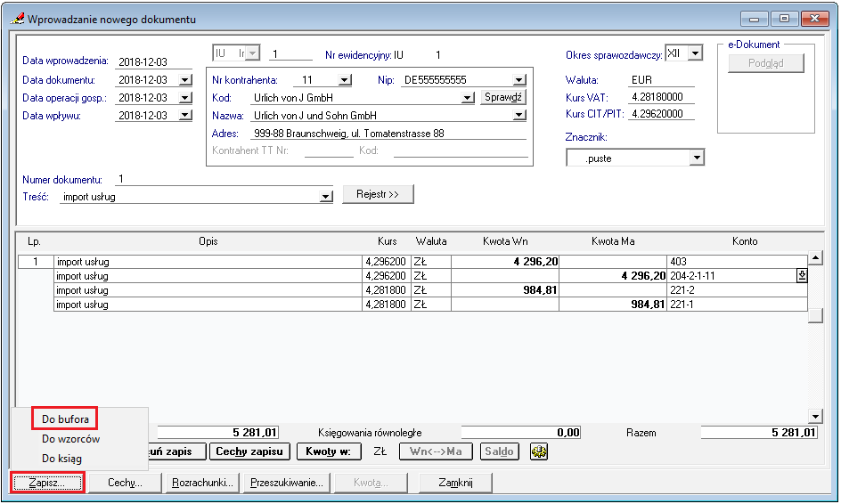
Task: Select row 1 description with account 403
Action: point(208,262)
